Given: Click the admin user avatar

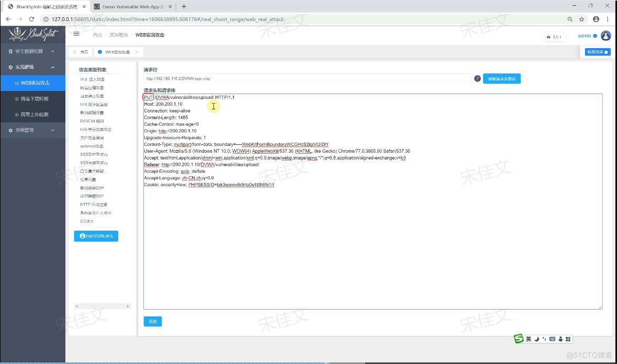Looking at the screenshot, I should [x=605, y=36].
